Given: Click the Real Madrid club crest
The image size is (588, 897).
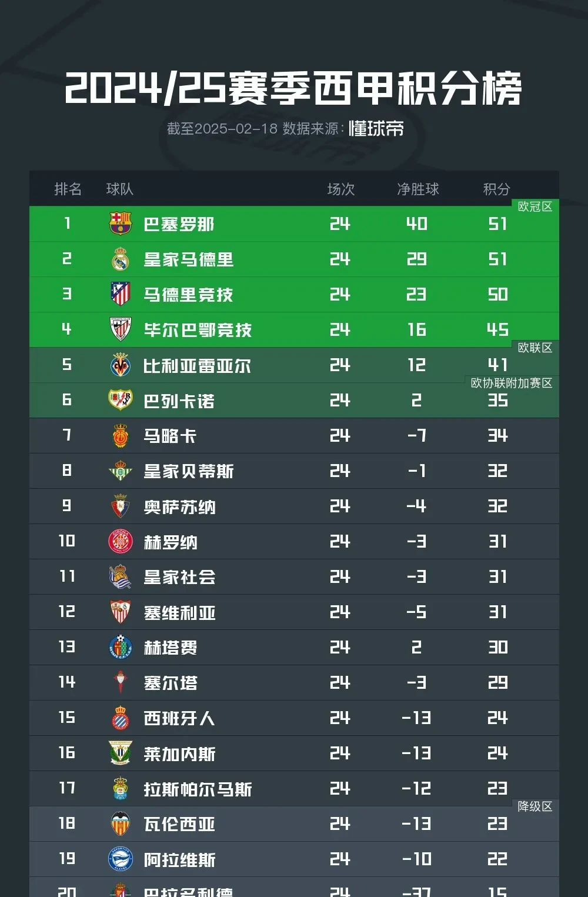Looking at the screenshot, I should [121, 259].
